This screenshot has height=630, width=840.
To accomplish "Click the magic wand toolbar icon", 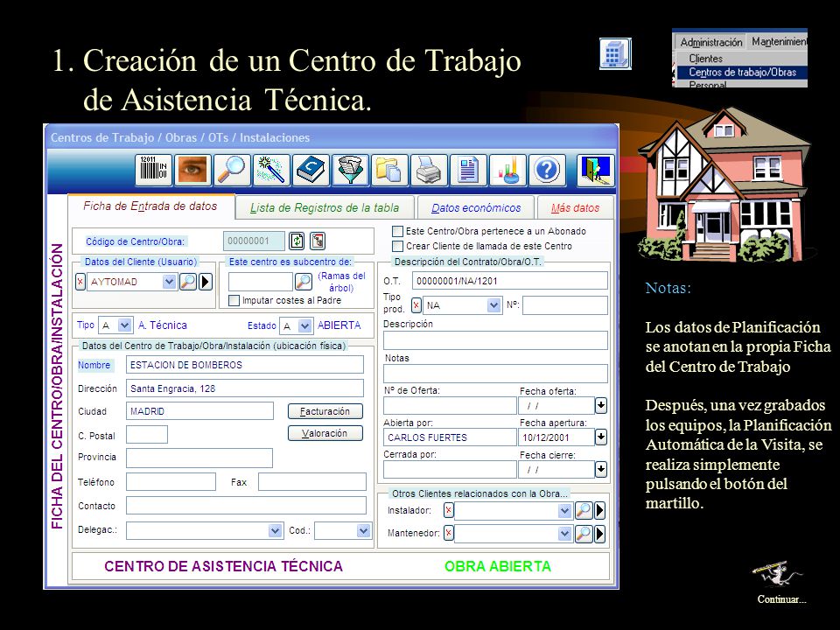I will 271,171.
